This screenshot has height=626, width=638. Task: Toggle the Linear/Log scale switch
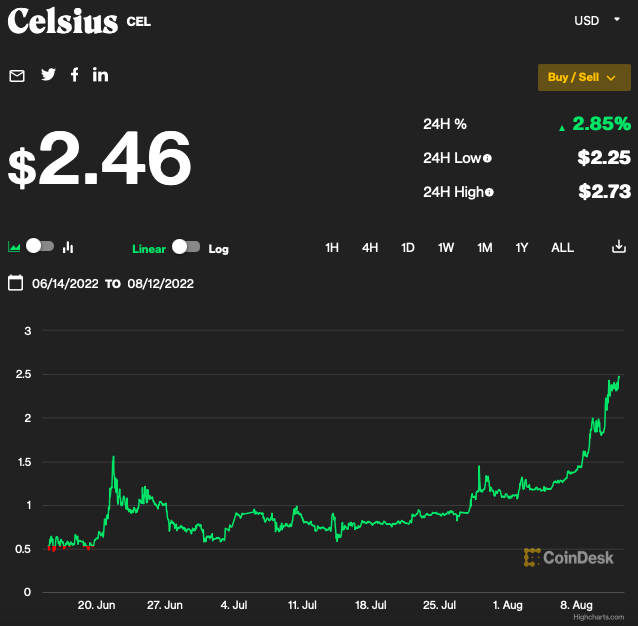(186, 246)
